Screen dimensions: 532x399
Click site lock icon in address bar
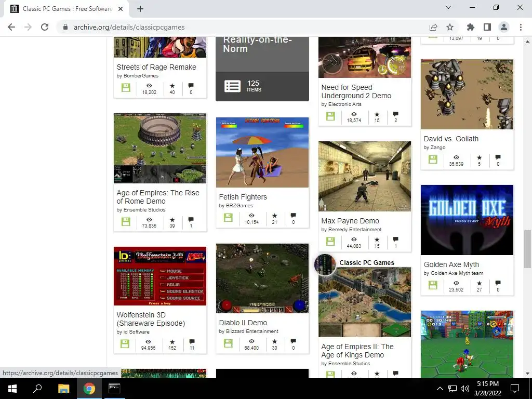[x=65, y=27]
